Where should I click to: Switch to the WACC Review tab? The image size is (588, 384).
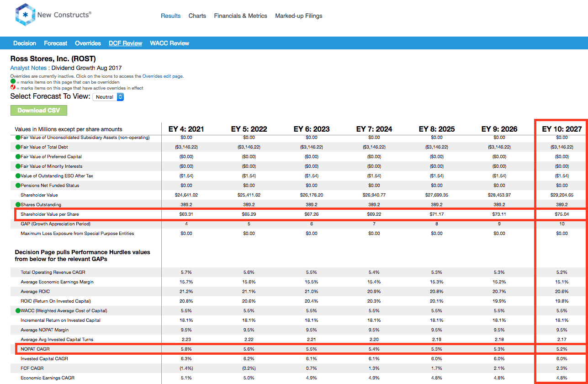[170, 43]
